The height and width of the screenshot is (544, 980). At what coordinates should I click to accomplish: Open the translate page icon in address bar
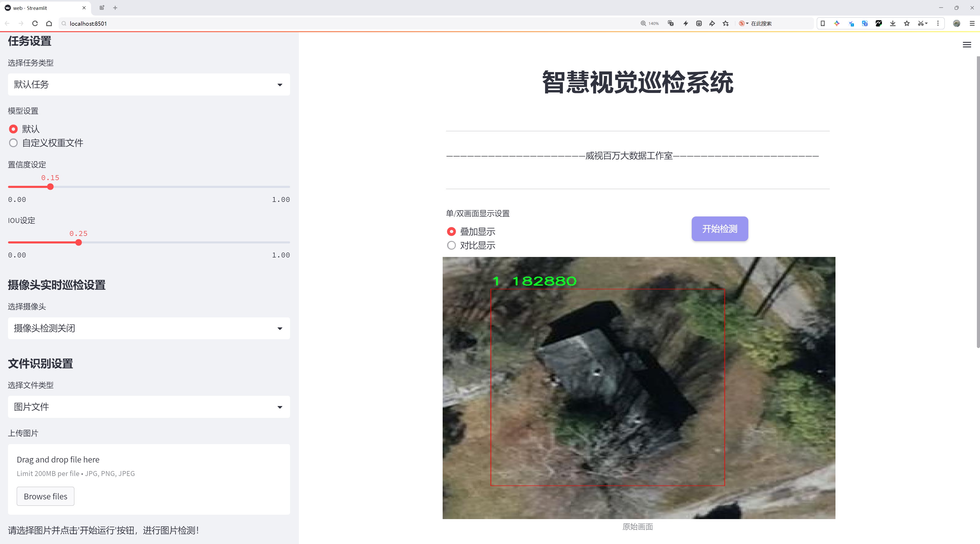tap(671, 24)
